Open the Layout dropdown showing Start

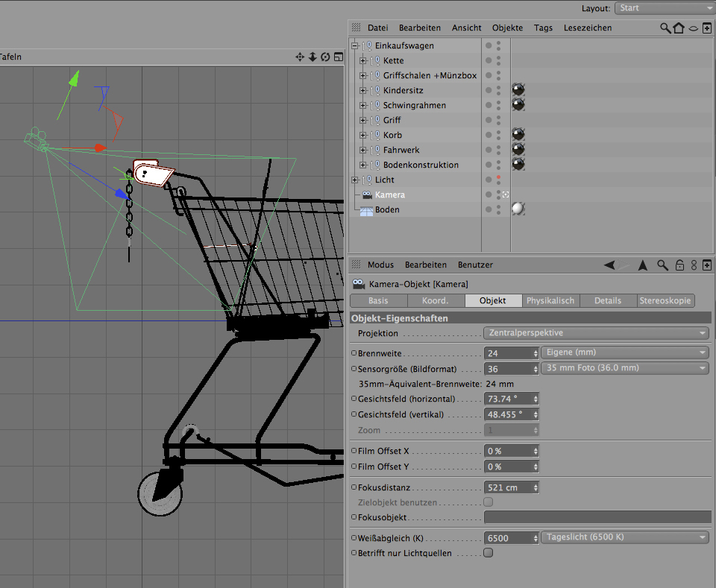tap(664, 8)
